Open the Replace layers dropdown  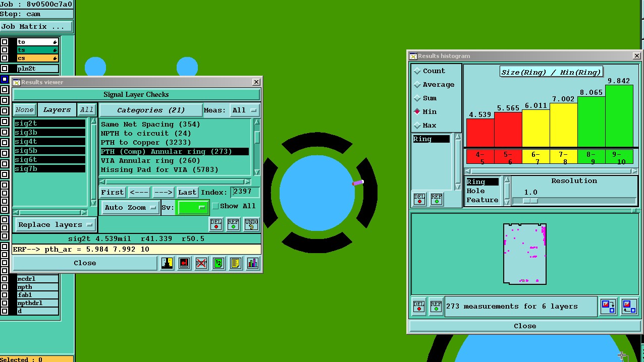click(x=55, y=225)
